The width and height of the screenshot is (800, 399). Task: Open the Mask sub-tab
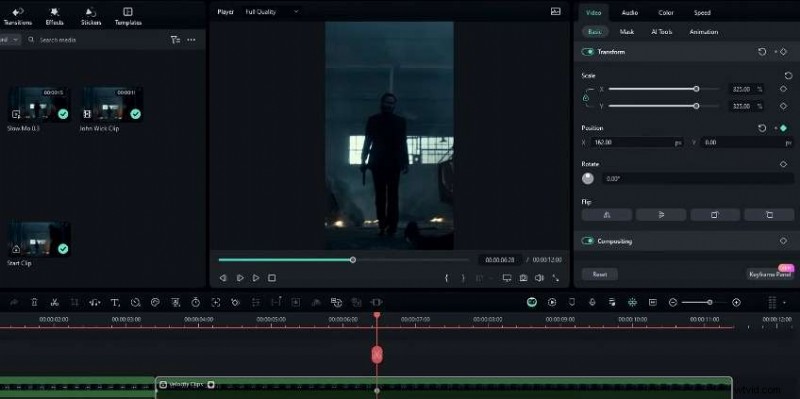[x=627, y=32]
